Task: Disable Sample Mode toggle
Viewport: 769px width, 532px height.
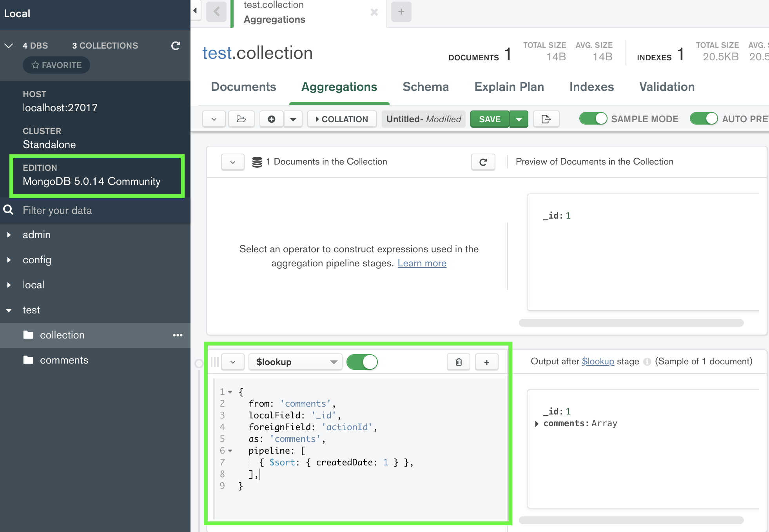Action: [593, 119]
